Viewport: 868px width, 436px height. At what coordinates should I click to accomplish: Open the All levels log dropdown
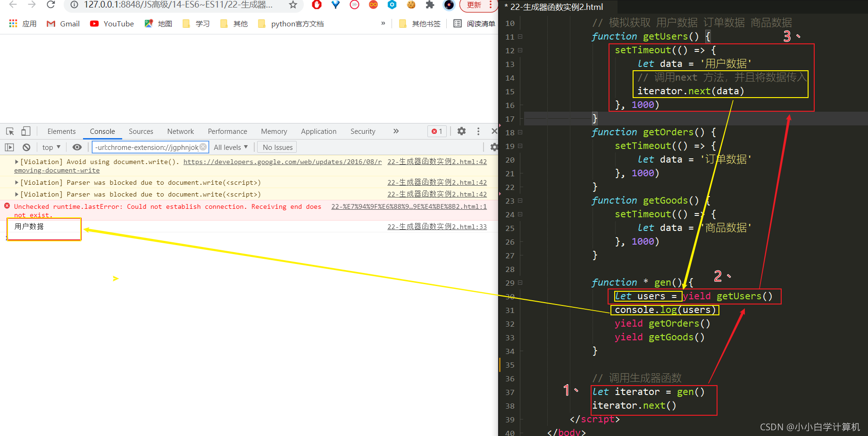coord(231,148)
